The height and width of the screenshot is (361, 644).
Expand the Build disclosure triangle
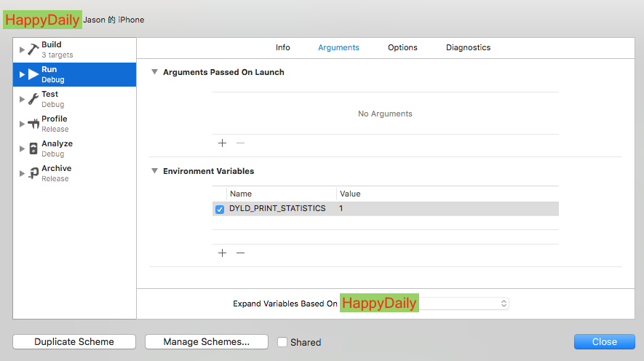tap(22, 49)
